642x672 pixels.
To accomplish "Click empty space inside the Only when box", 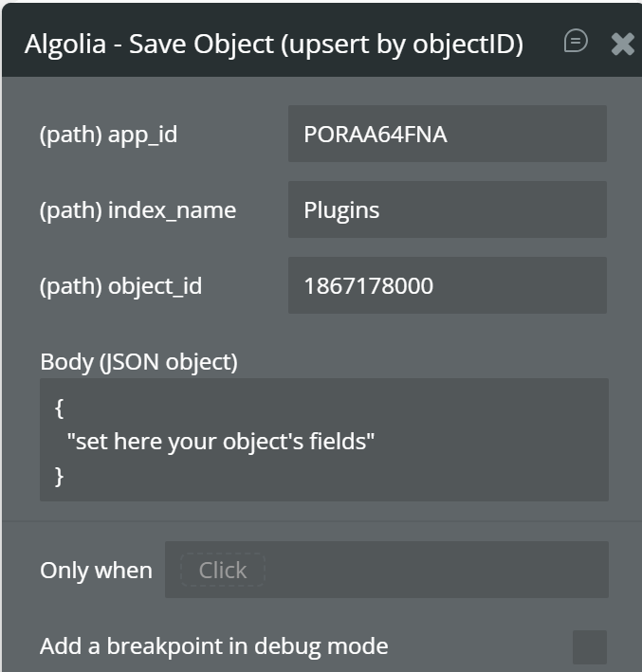I will [436, 571].
